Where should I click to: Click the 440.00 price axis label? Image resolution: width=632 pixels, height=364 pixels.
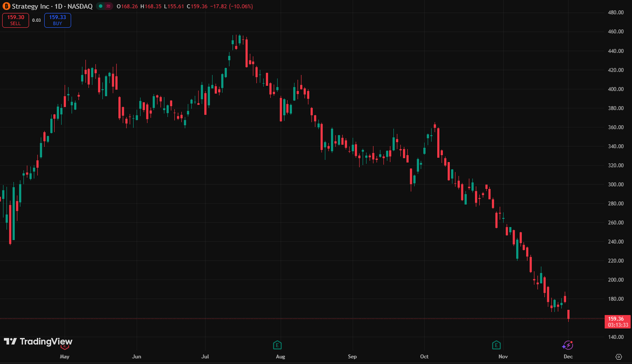[x=616, y=51]
